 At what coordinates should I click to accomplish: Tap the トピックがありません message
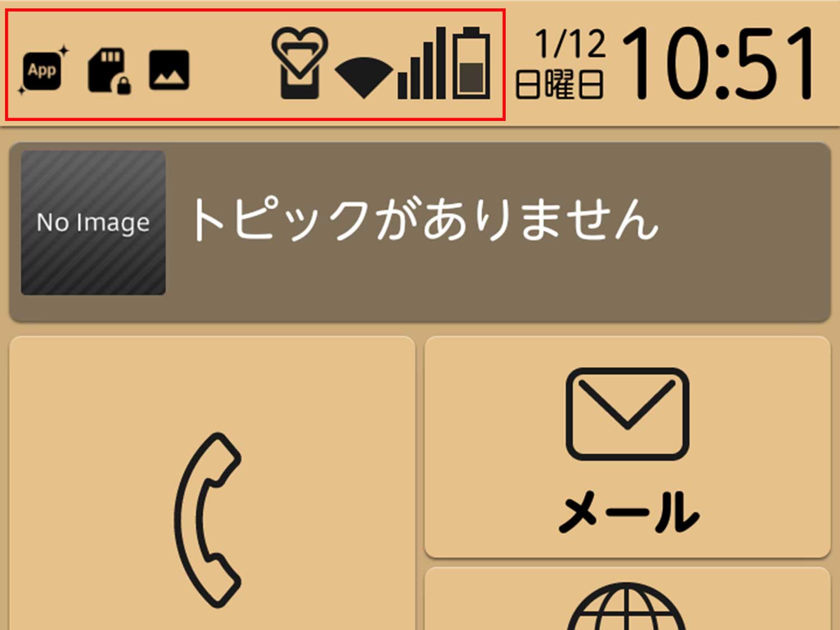pyautogui.click(x=424, y=219)
